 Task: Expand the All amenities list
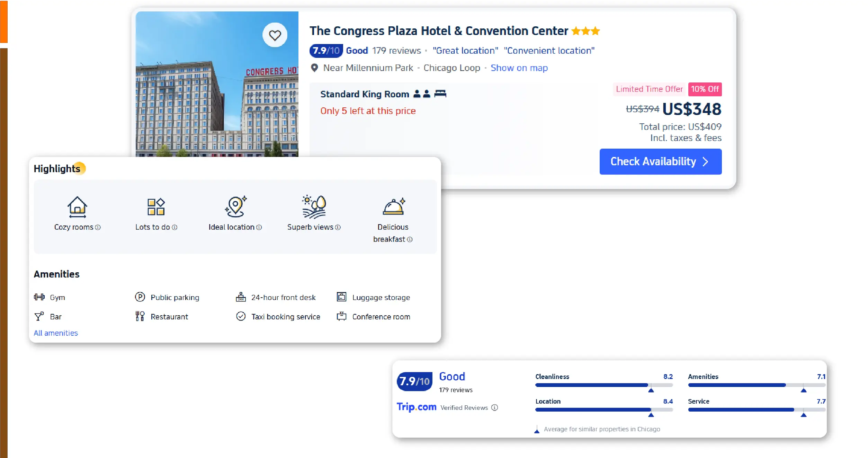point(56,333)
